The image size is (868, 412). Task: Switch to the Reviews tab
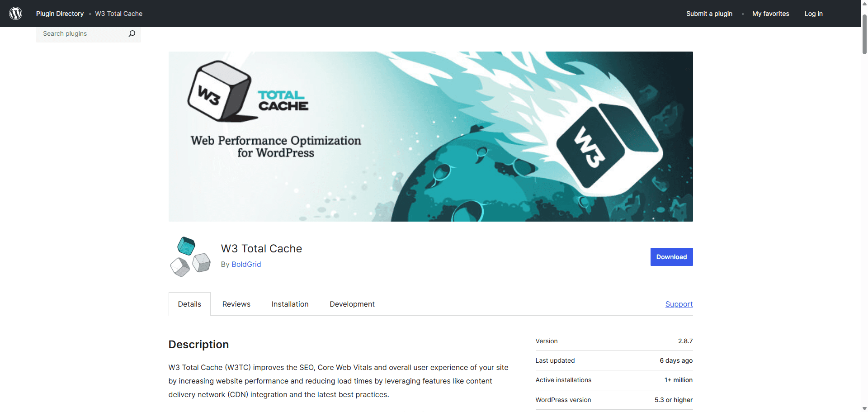click(x=236, y=304)
